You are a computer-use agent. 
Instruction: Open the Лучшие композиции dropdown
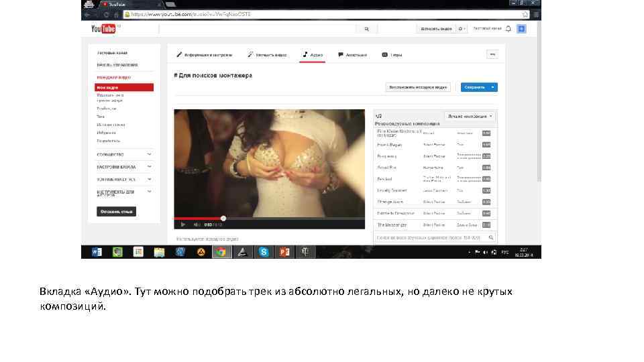[x=470, y=116]
